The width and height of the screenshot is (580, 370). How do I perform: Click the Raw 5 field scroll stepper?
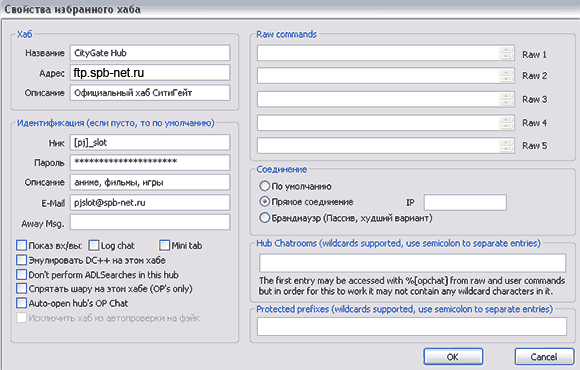tap(506, 145)
